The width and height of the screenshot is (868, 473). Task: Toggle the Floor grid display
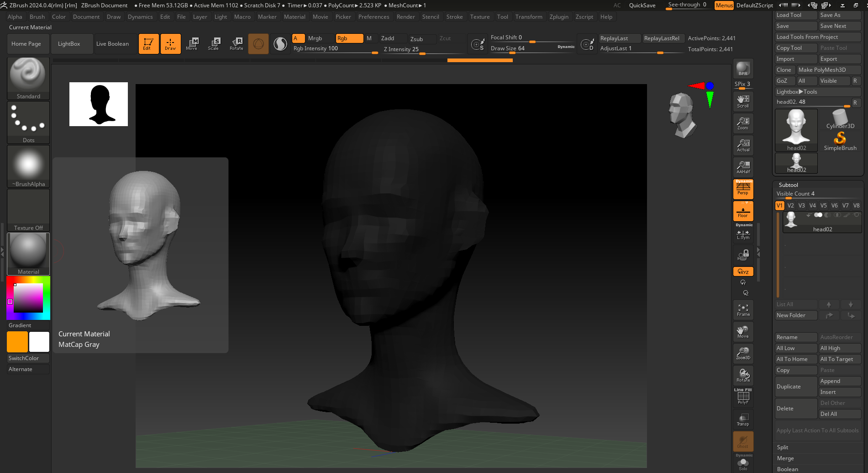pyautogui.click(x=743, y=211)
